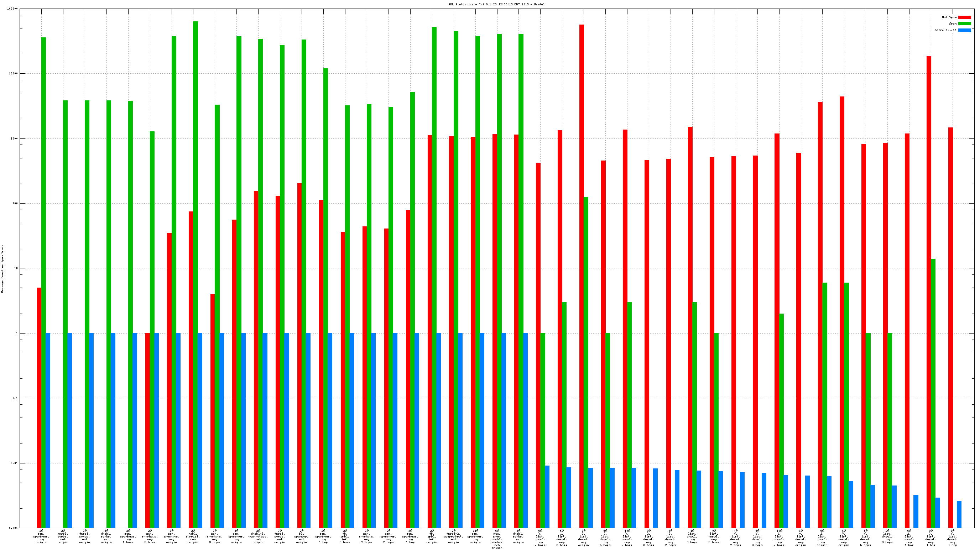Click the RBL Statistics chart title
This screenshot has height=551, width=980.
(496, 4)
